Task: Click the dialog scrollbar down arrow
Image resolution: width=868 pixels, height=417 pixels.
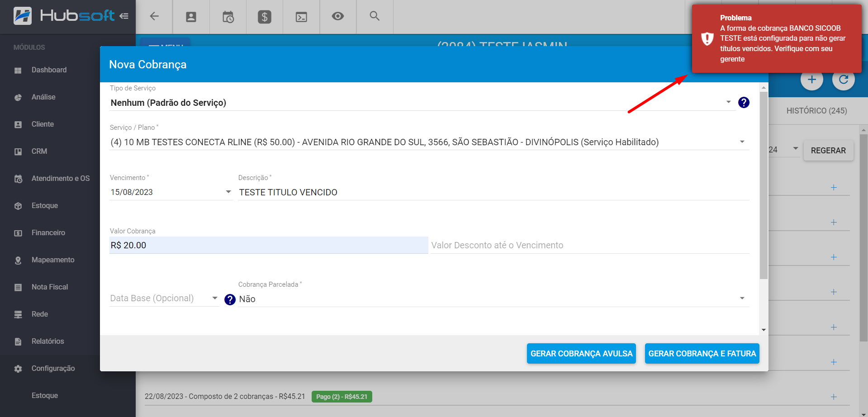Action: [764, 330]
